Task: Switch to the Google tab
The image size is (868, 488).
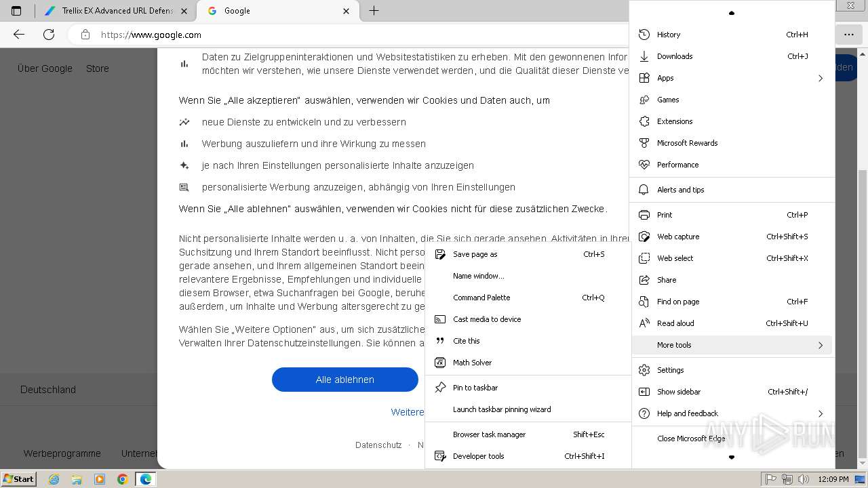Action: (x=277, y=11)
